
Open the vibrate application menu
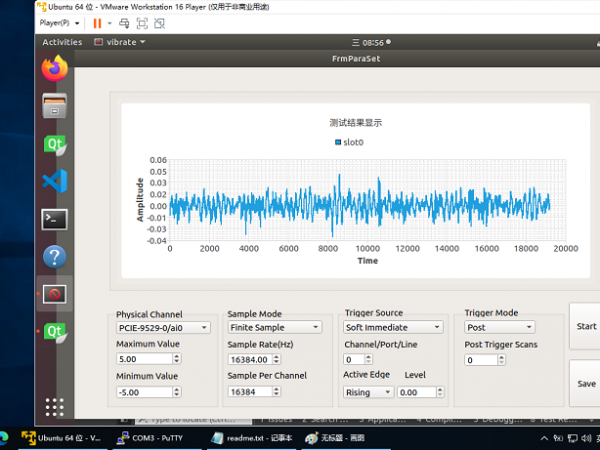click(x=119, y=42)
